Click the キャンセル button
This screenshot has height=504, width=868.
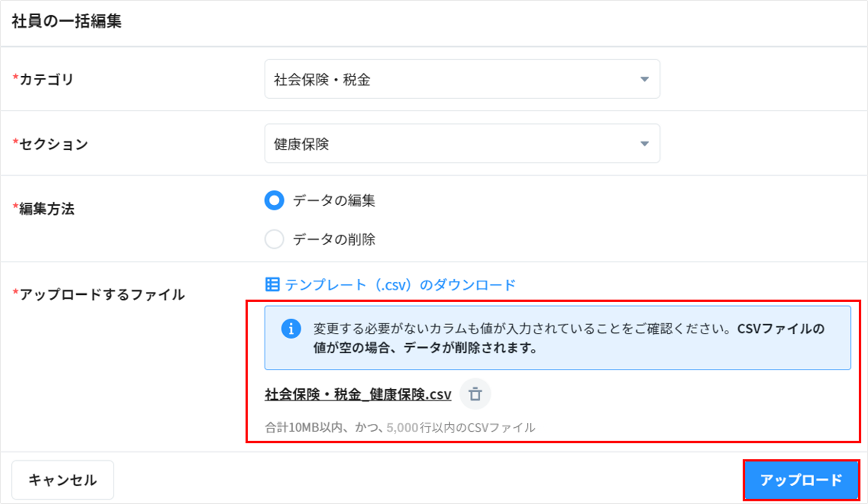63,480
